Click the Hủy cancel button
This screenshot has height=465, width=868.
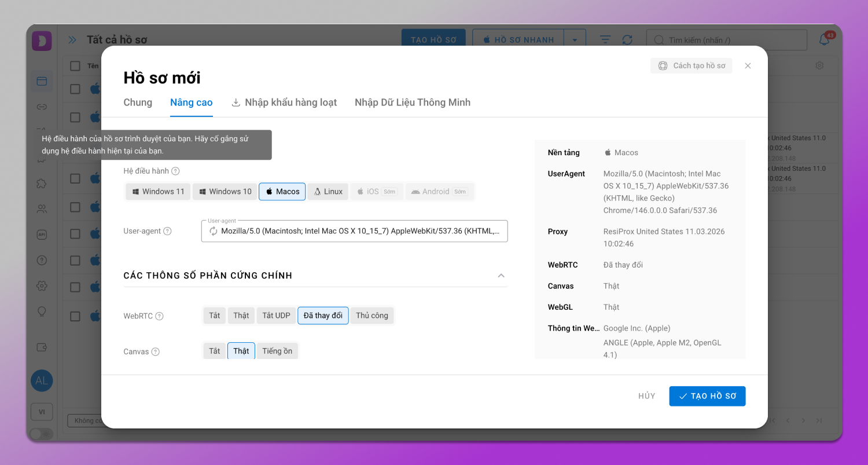646,396
